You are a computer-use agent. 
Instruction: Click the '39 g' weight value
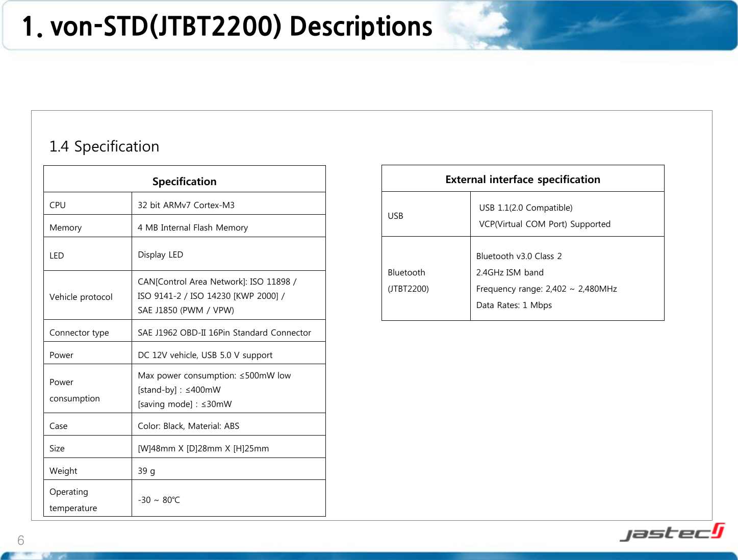click(146, 471)
